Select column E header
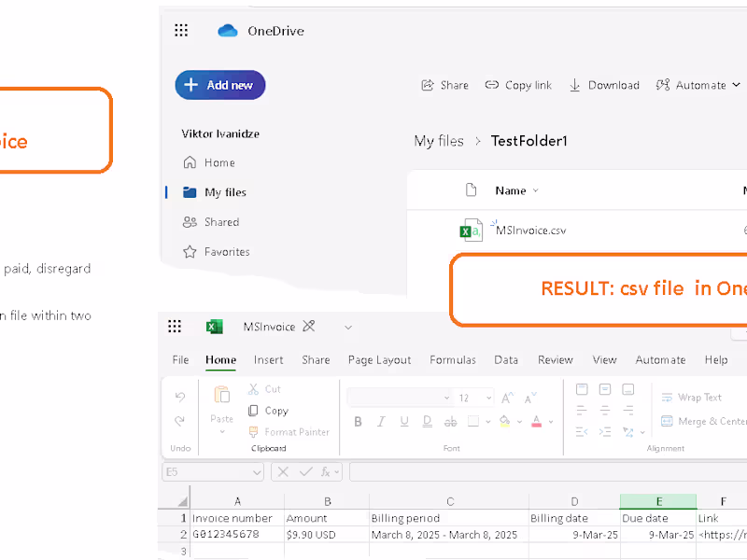Image resolution: width=747 pixels, height=560 pixels. coord(658,501)
